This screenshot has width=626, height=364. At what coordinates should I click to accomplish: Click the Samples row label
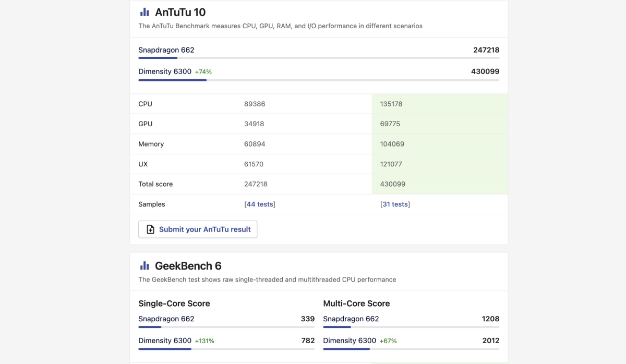click(x=152, y=204)
